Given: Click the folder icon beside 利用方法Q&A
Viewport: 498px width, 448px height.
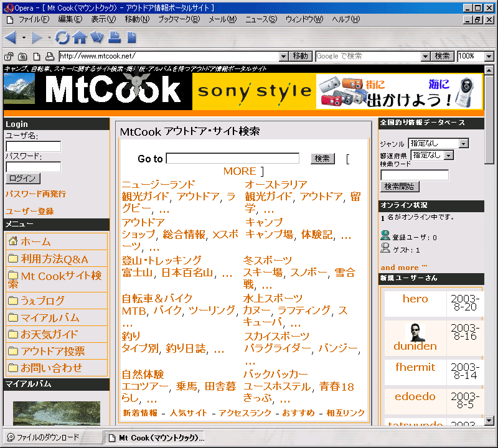Looking at the screenshot, I should (x=13, y=258).
